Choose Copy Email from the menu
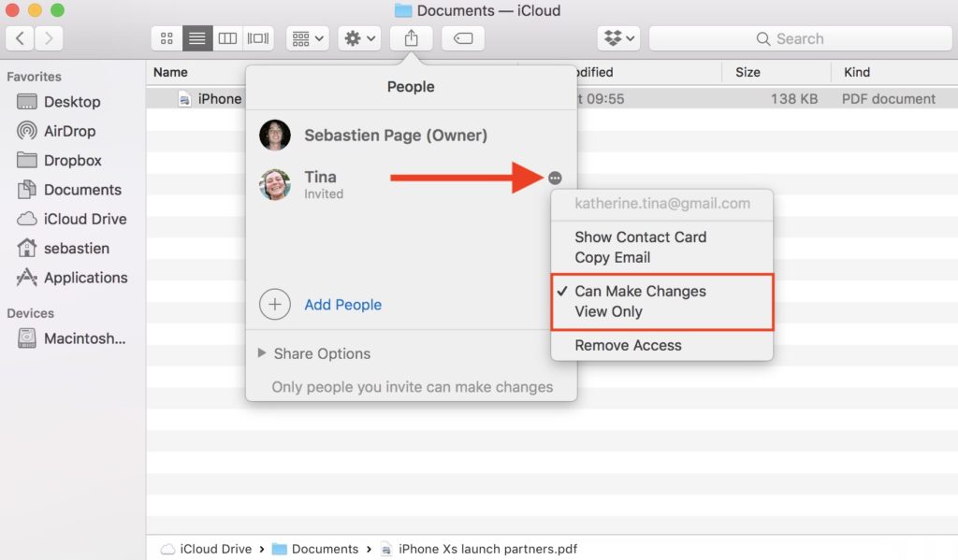 point(612,258)
